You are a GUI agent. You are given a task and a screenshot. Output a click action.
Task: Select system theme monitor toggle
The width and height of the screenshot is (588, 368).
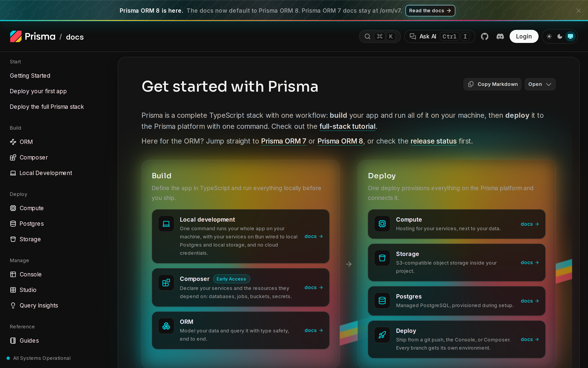[x=570, y=37]
